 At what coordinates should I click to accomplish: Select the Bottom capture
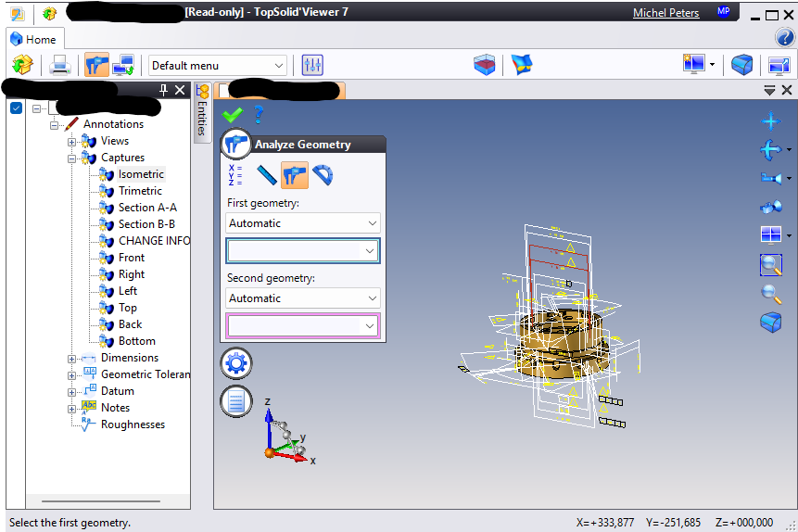coord(137,341)
